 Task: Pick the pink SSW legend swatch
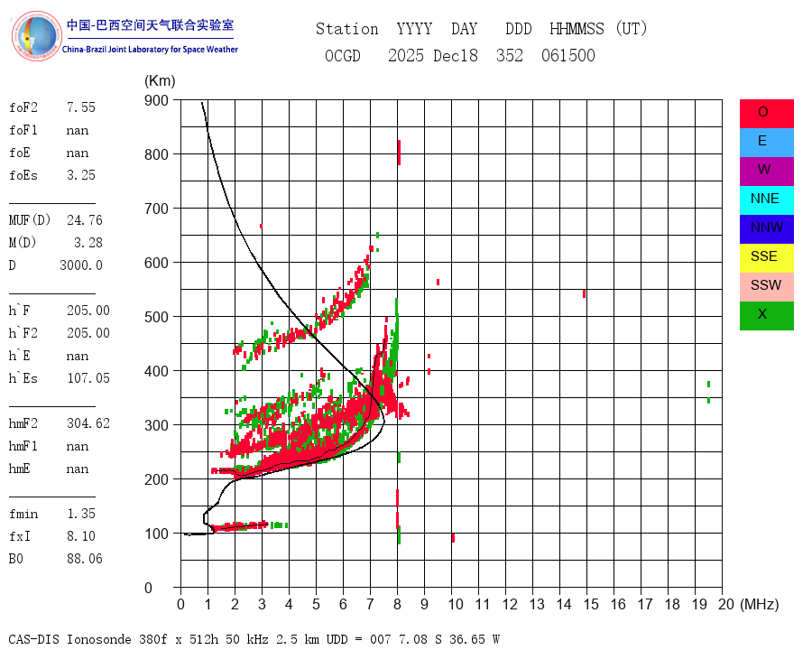766,287
